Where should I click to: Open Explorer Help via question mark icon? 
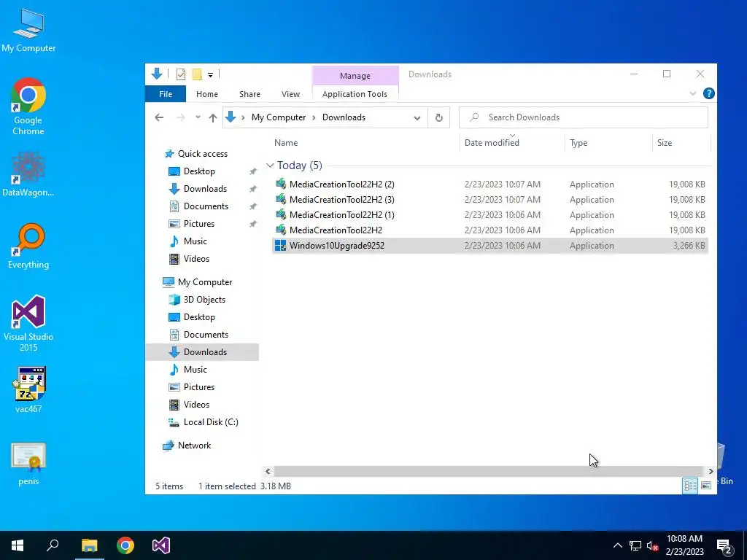click(708, 94)
